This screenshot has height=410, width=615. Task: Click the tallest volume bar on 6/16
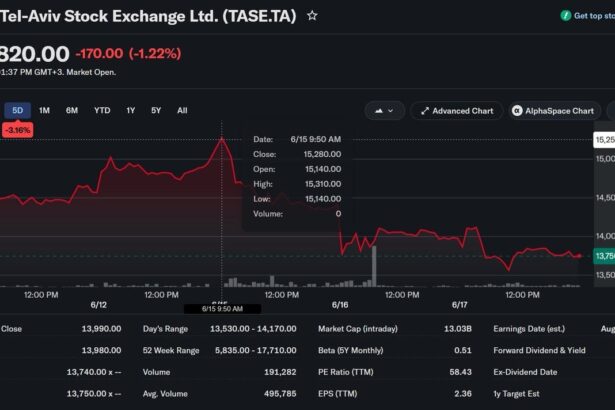374,266
